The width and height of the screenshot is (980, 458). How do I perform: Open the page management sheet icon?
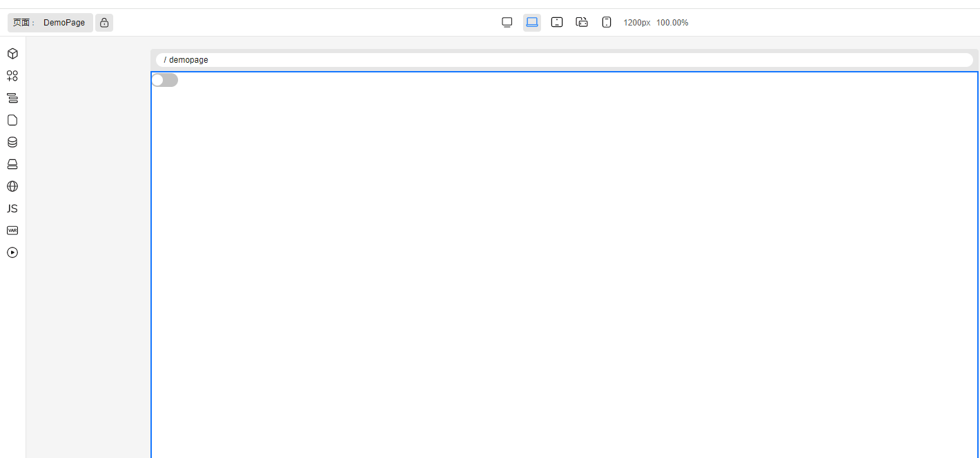click(x=12, y=120)
